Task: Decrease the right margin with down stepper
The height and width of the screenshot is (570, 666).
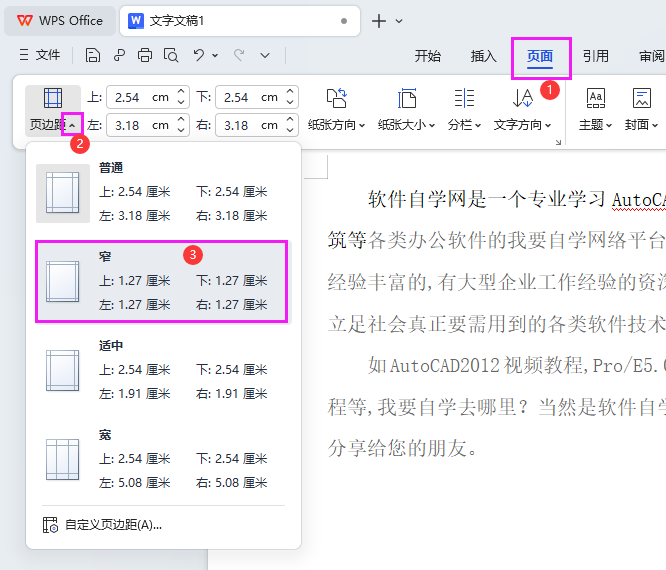Action: pyautogui.click(x=290, y=130)
